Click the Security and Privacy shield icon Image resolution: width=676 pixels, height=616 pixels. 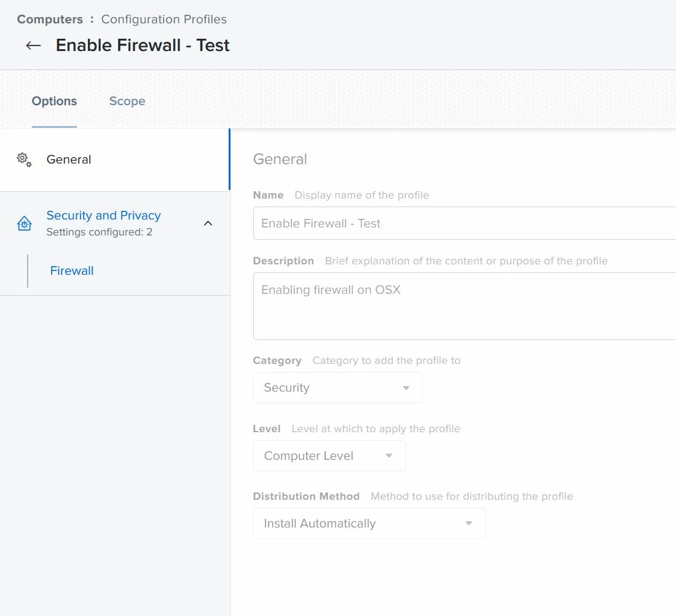[24, 223]
